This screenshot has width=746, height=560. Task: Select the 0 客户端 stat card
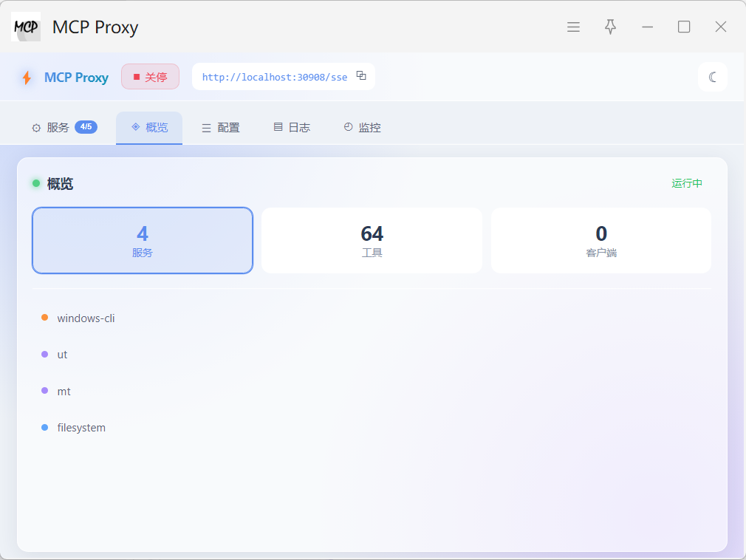pyautogui.click(x=601, y=240)
